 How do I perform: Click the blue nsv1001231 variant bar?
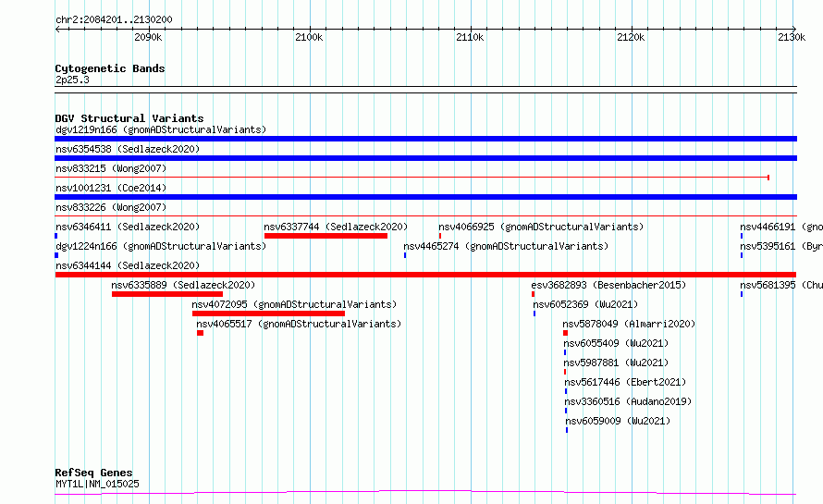[x=425, y=197]
